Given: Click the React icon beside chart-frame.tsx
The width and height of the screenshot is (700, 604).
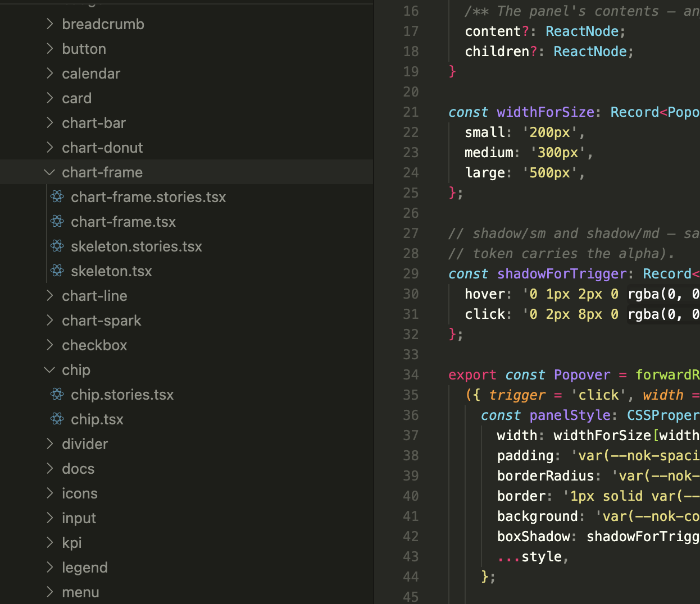Looking at the screenshot, I should [57, 221].
